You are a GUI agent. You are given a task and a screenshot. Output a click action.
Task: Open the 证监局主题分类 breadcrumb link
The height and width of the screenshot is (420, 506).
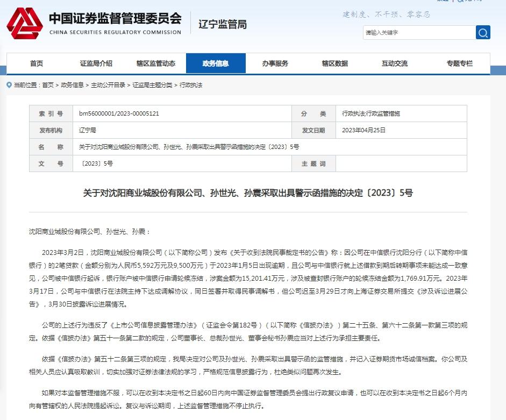point(152,85)
